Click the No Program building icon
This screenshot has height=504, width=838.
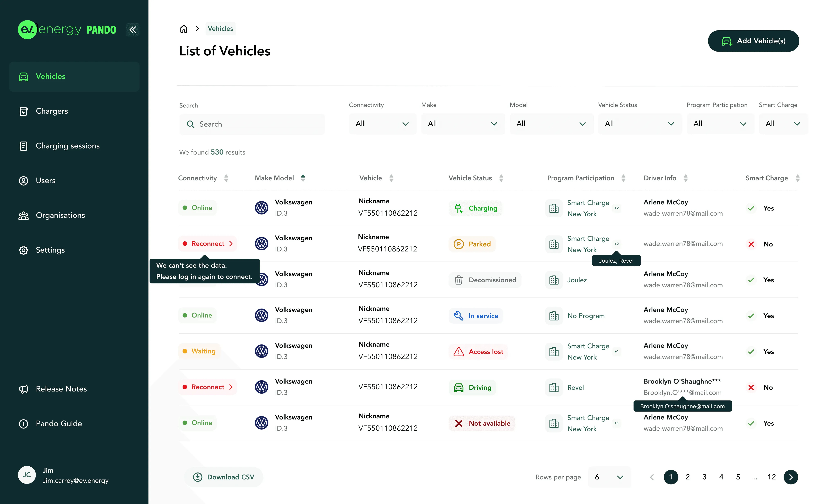pos(554,316)
